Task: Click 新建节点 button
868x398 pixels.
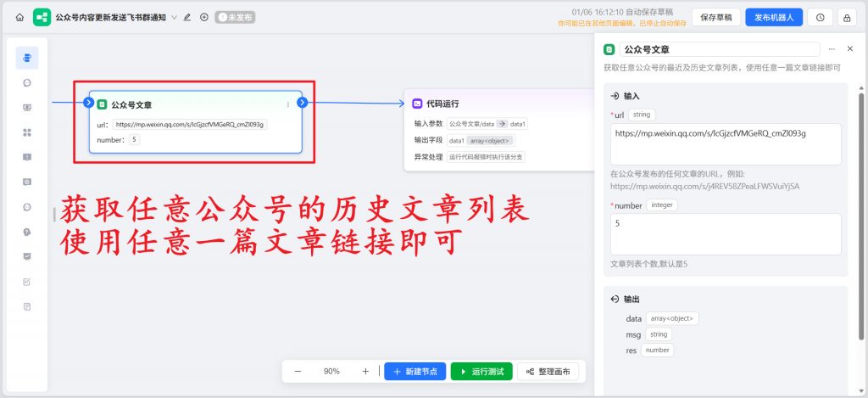Action: point(415,372)
